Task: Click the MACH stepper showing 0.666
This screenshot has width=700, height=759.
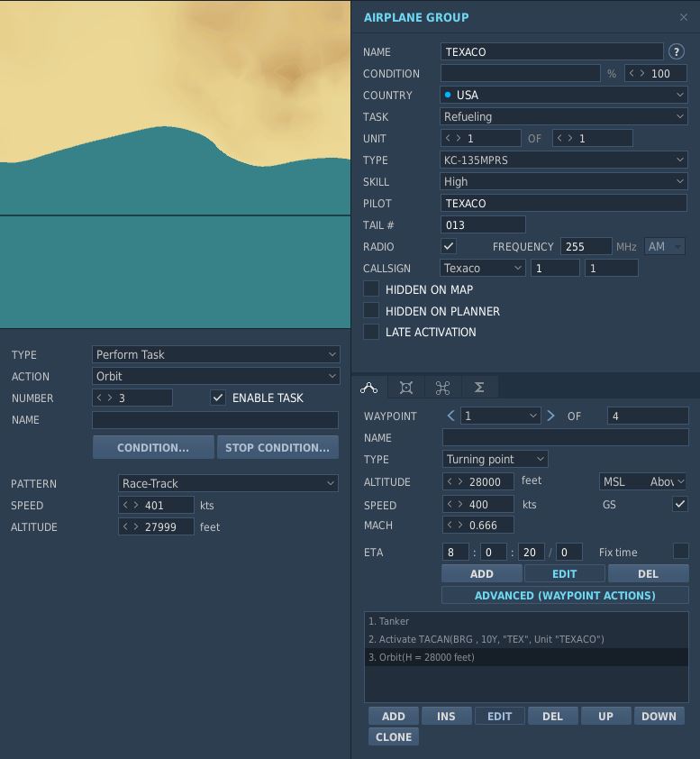Action: click(x=478, y=526)
